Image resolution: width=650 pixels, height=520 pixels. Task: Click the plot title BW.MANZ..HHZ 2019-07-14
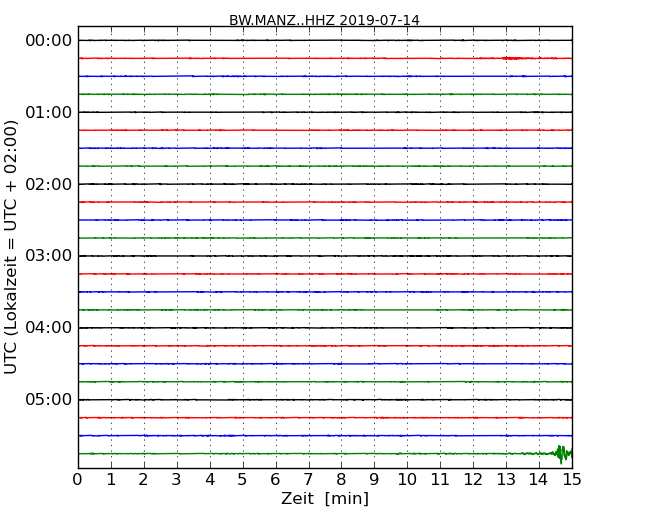(x=324, y=20)
